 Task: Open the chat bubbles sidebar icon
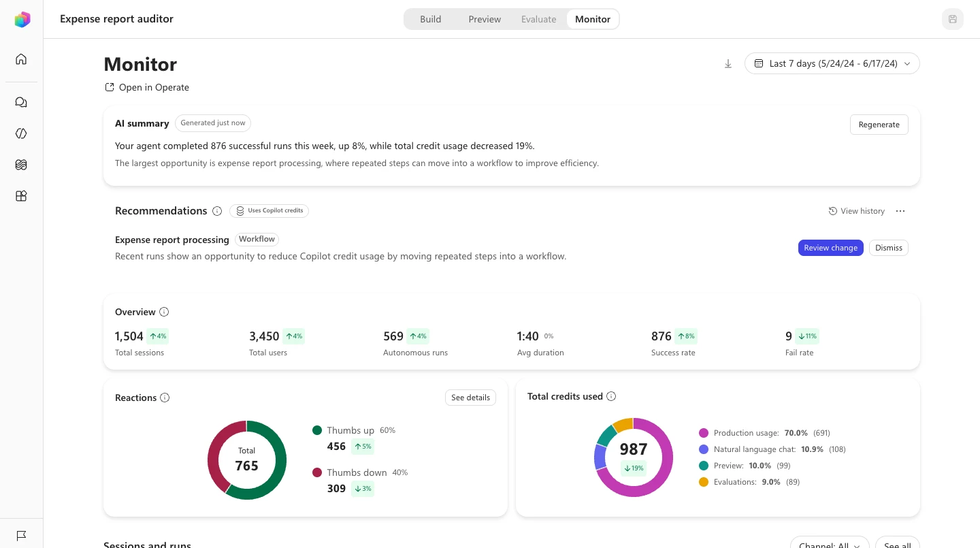tap(21, 102)
